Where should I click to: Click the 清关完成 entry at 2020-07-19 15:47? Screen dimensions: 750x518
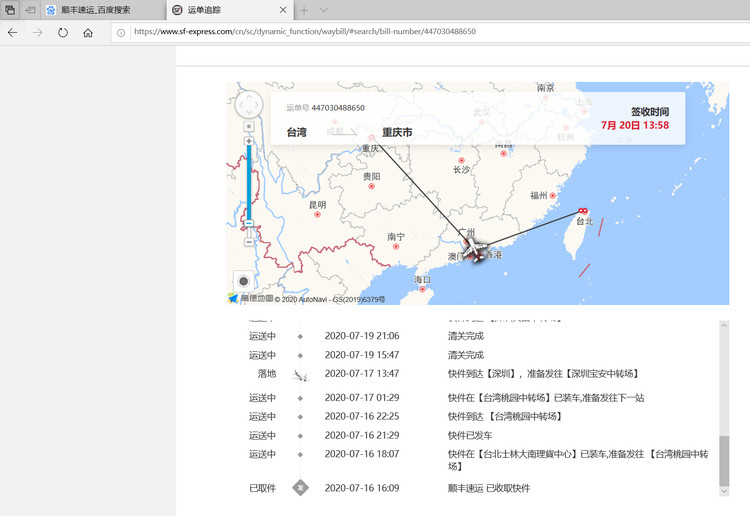point(466,355)
